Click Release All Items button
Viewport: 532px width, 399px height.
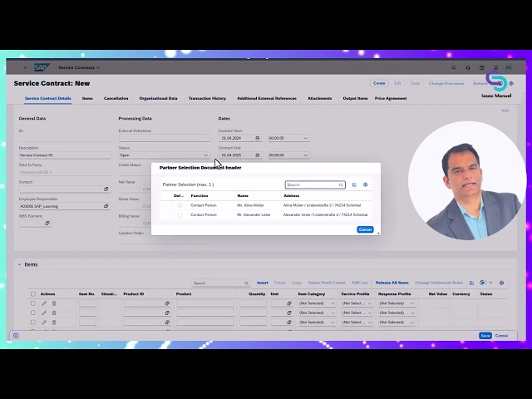click(x=392, y=283)
